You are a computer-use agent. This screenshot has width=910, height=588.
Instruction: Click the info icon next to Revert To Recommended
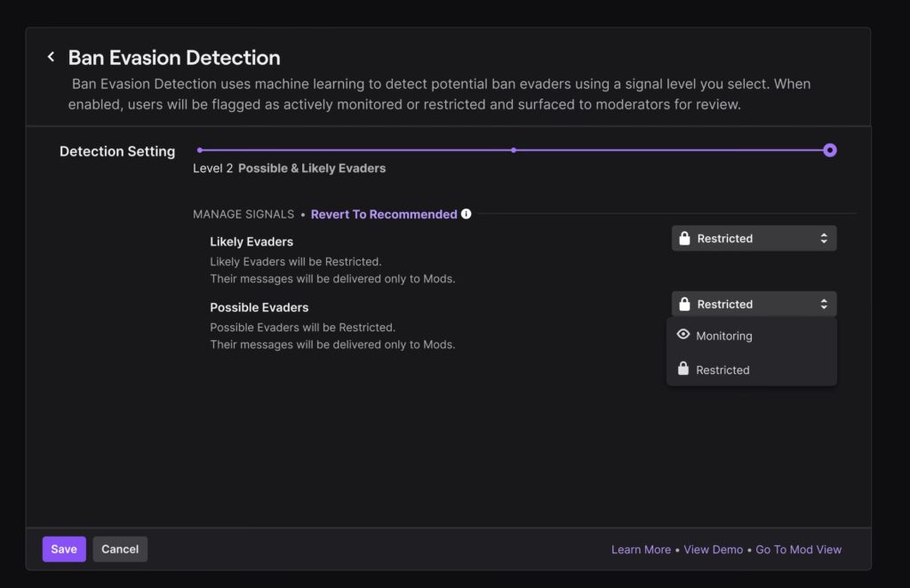(x=466, y=214)
